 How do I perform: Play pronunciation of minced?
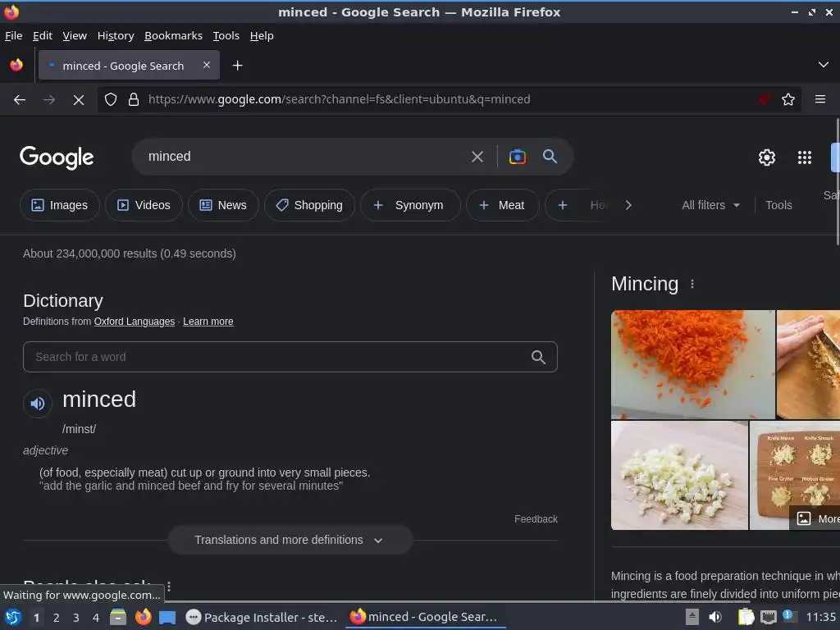point(38,404)
